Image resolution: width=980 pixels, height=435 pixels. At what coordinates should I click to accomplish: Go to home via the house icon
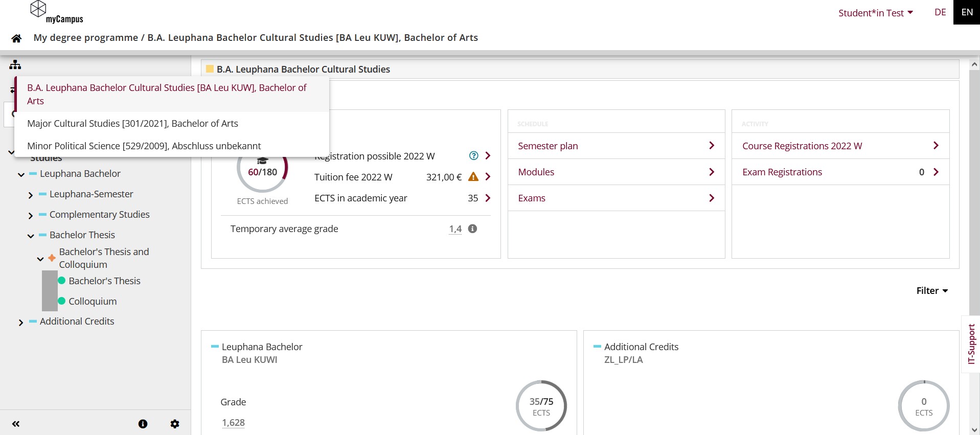coord(16,38)
